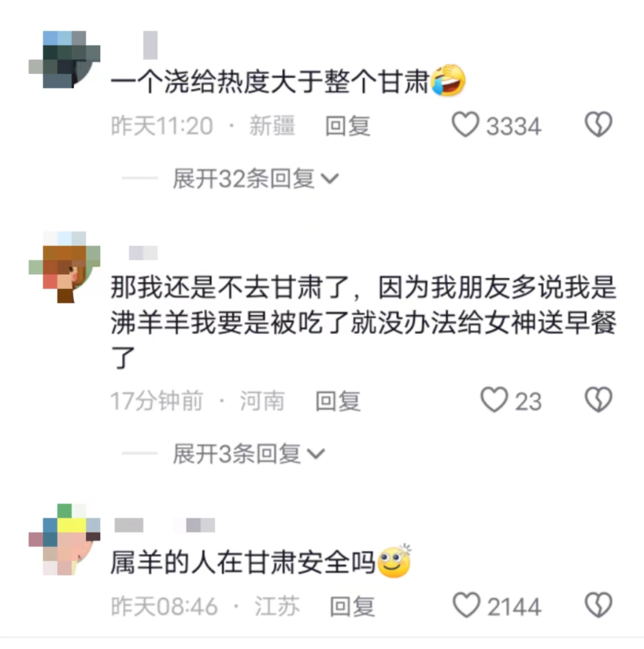Screen dimensions: 644x649
Task: Tap the laughing-crying emoji in the first comment
Action: [x=448, y=80]
